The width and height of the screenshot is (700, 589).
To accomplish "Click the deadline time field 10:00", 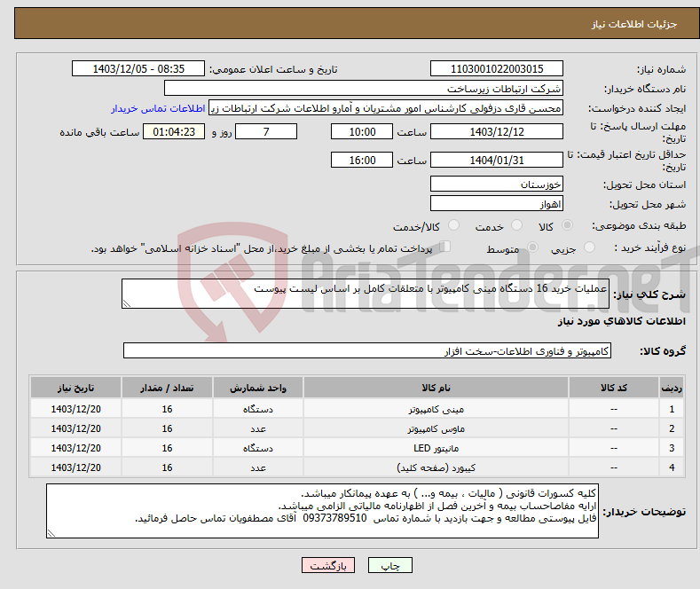I will (362, 131).
